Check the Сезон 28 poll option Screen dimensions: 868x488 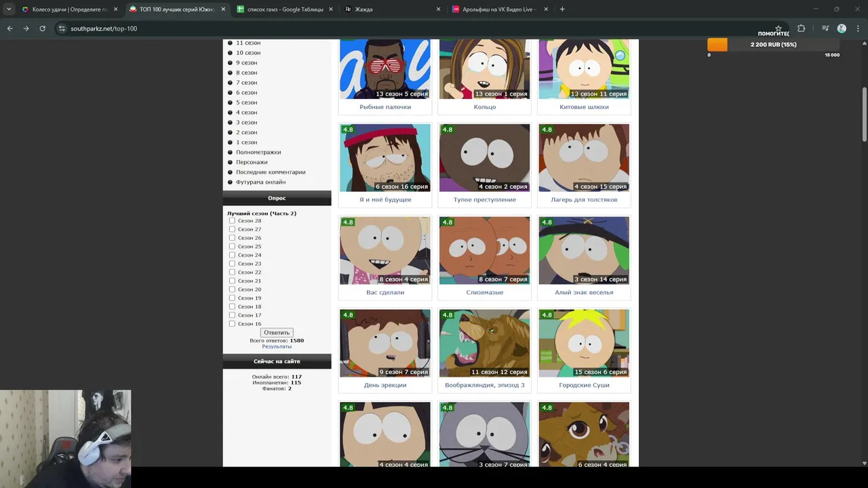click(232, 220)
